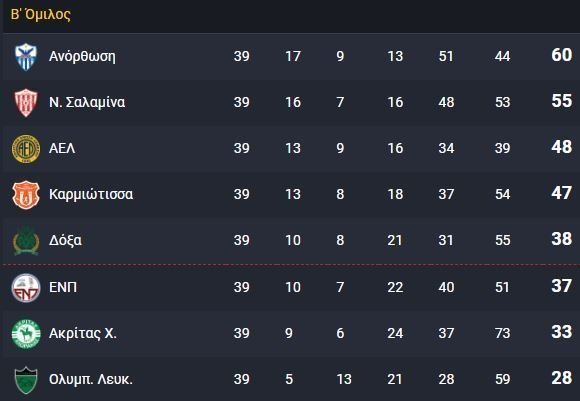Click Ν. Σαλαμίνα's 55 points value
Screen dimensions: 580x401
coord(562,101)
